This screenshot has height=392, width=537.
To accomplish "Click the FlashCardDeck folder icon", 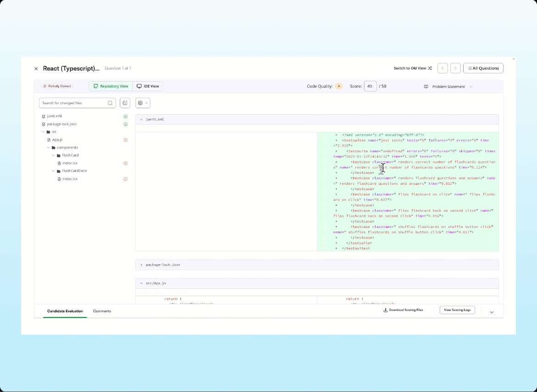I will tap(59, 171).
